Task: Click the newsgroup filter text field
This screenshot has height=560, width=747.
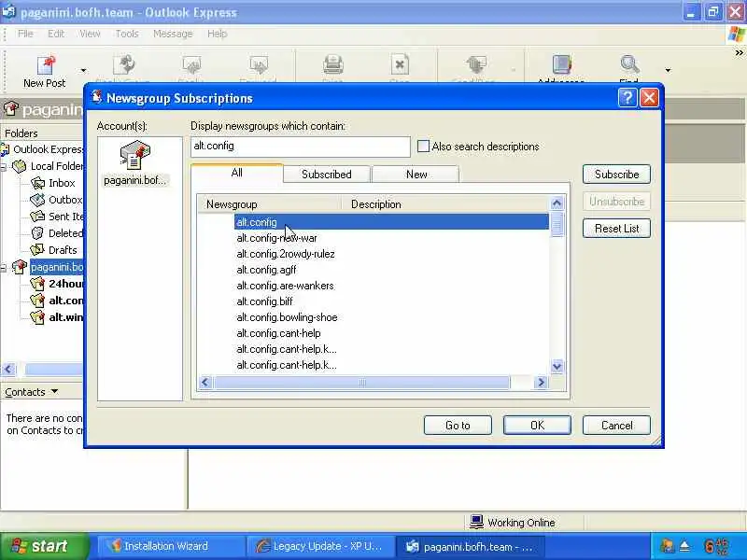Action: point(300,147)
